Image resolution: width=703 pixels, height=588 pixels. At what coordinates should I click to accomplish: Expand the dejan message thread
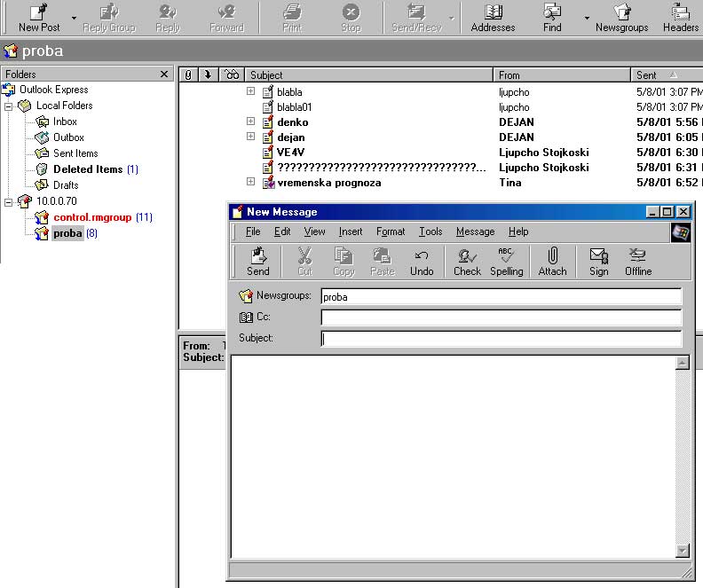250,137
